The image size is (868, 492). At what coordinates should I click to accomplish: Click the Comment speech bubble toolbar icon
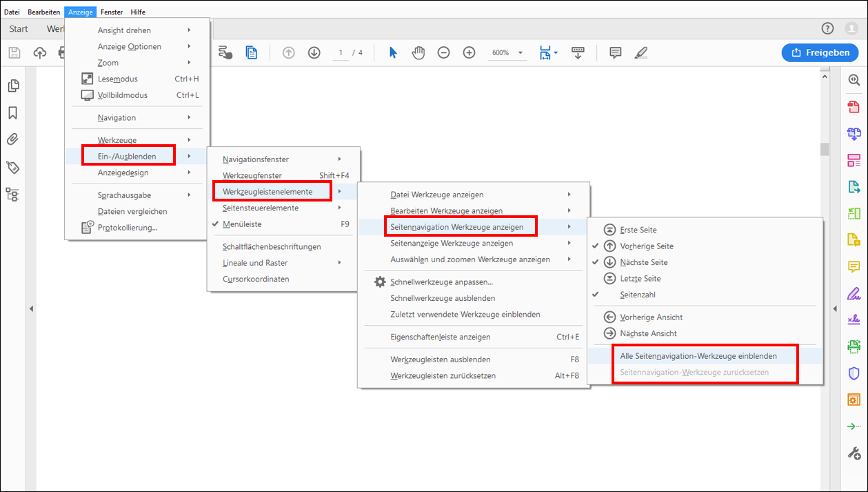click(616, 52)
